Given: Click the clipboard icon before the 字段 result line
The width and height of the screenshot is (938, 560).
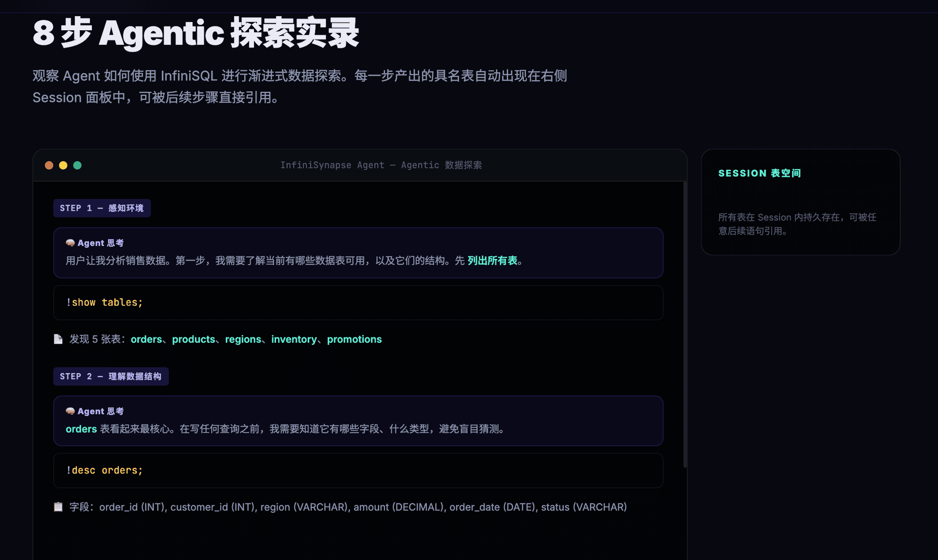Looking at the screenshot, I should coord(58,507).
